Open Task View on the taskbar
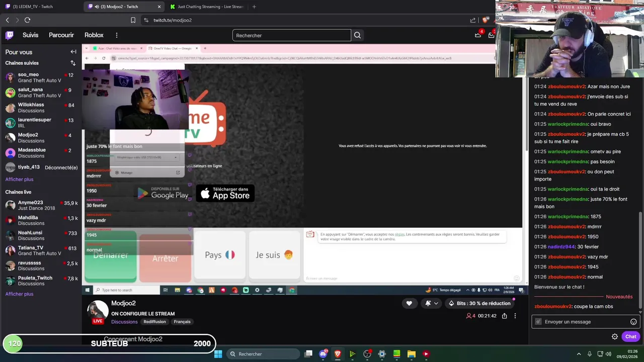This screenshot has width=644, height=362. (x=308, y=354)
